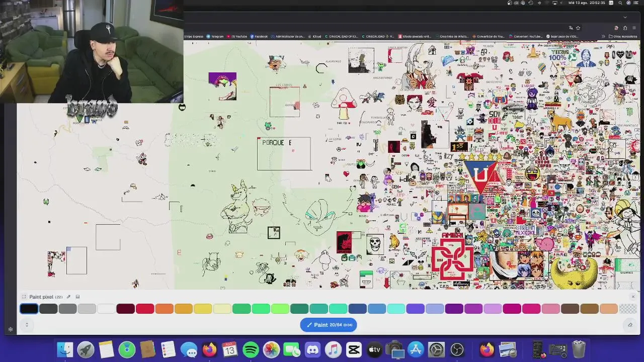The width and height of the screenshot is (644, 362).
Task: Open the Facebook bookmark
Action: pos(259,36)
